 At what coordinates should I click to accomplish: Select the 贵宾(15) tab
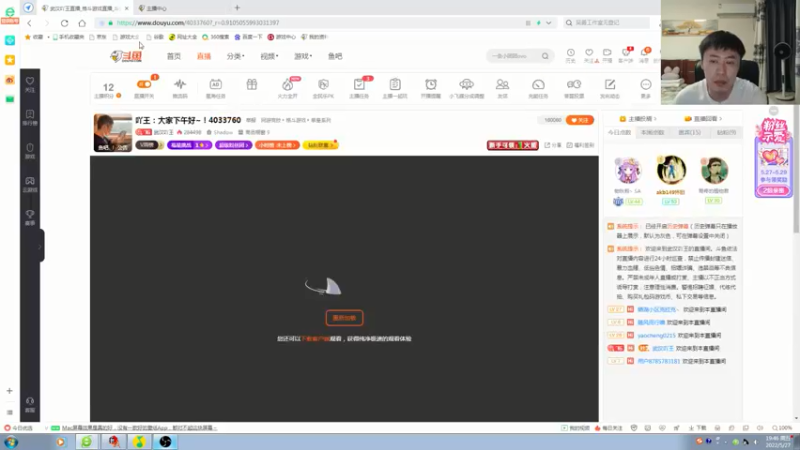[x=689, y=133]
